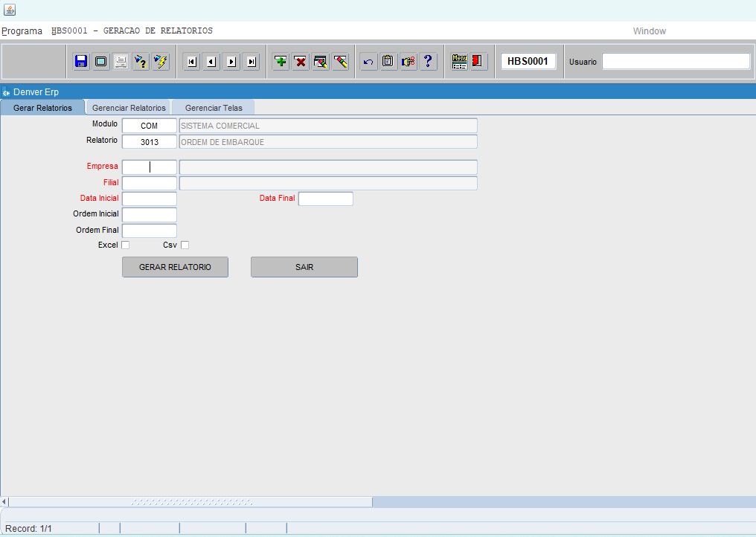The height and width of the screenshot is (537, 756).
Task: Click the undo arrow icon
Action: coord(368,62)
